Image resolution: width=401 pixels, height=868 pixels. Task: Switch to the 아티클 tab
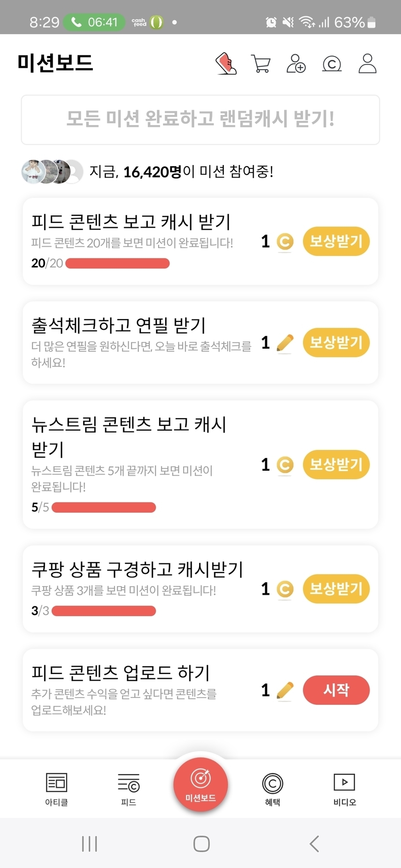click(57, 789)
